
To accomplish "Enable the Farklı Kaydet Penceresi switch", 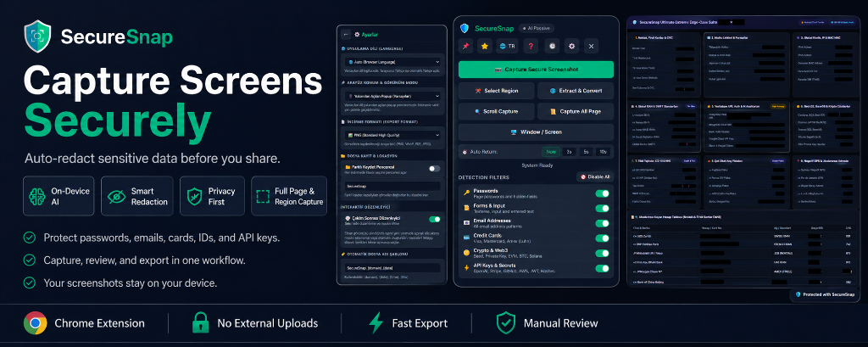I will [435, 169].
